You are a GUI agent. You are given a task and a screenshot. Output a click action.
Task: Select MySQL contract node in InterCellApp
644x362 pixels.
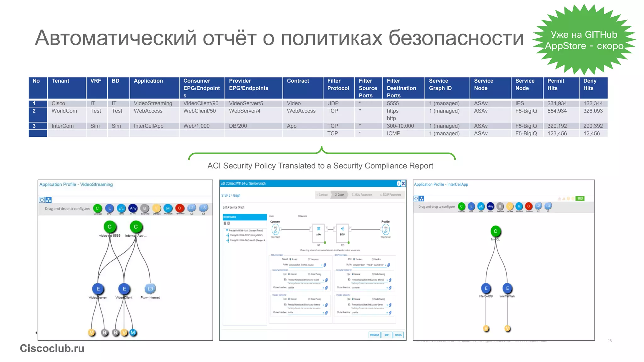tap(495, 231)
